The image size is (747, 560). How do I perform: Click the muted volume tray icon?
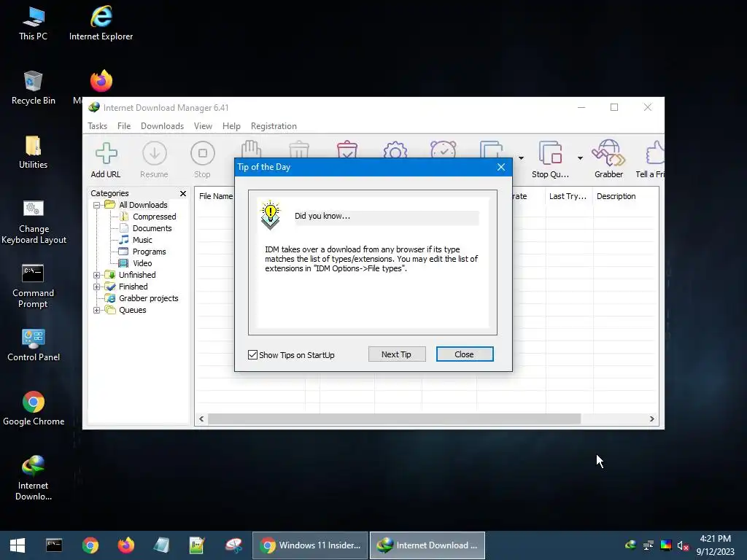click(683, 545)
